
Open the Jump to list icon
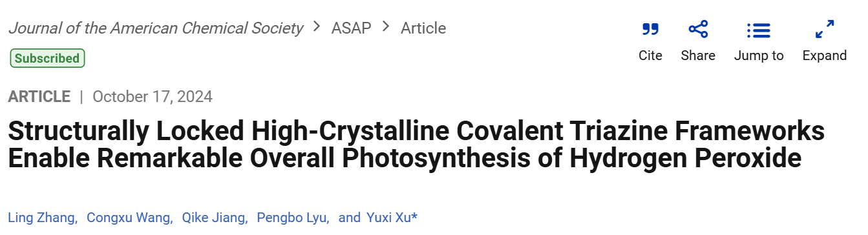(x=759, y=30)
